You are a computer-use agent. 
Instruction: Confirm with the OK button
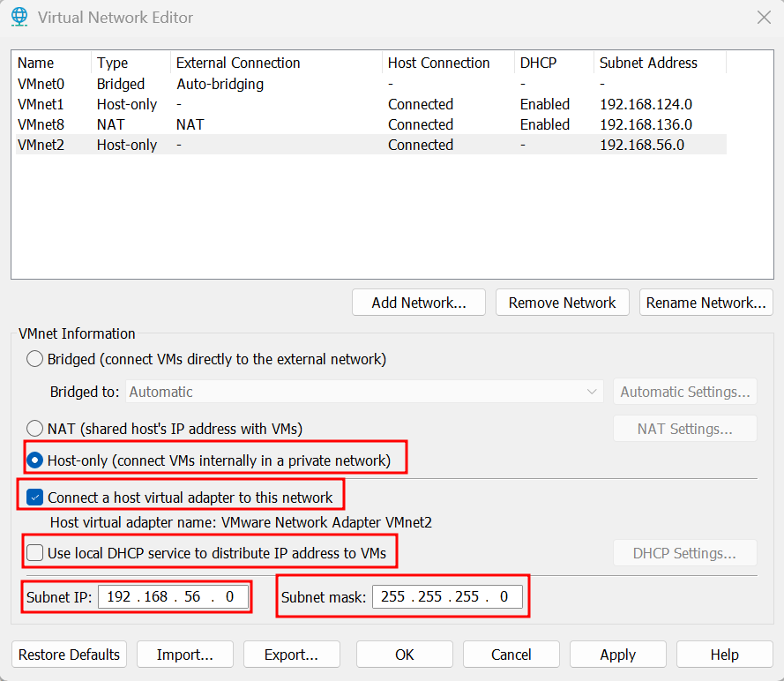click(x=405, y=655)
